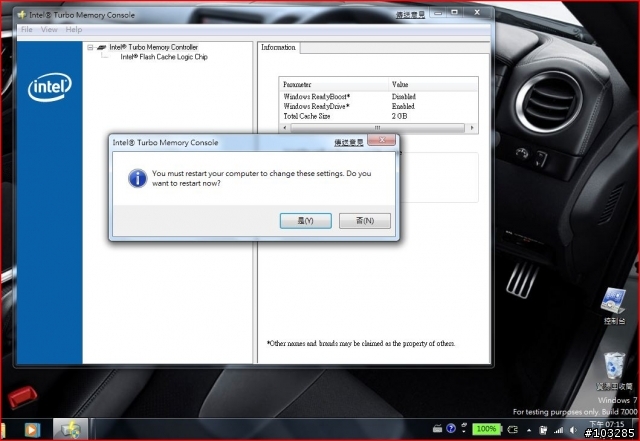Screen dimensions: 640x441
Task: Click the Turbo Memory Controller chip icon
Action: tap(102, 47)
